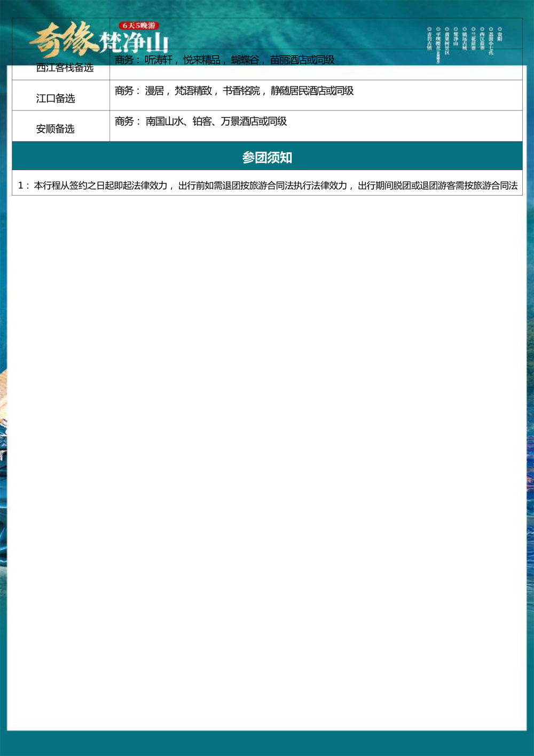Select the 参团须知 section header

point(267,157)
